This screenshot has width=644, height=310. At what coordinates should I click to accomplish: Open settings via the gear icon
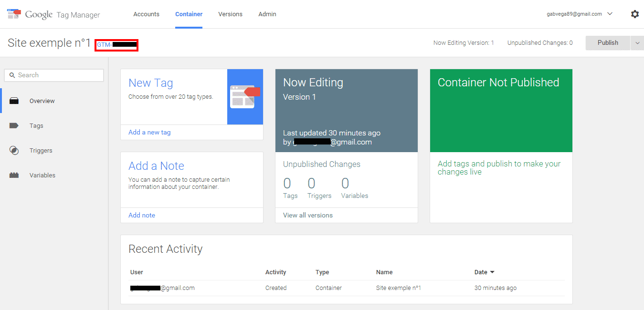point(634,14)
